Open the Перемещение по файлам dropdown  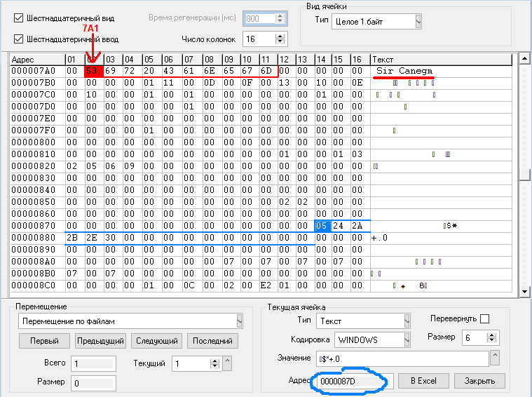240,321
